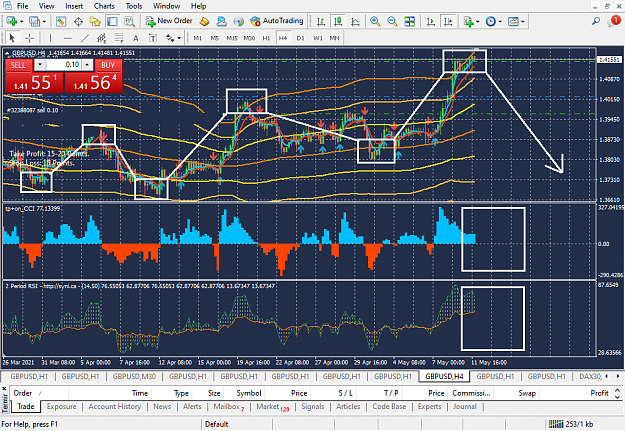Screen dimensions: 625x431
Task: Close the Terminal panel
Action: [x=4, y=388]
